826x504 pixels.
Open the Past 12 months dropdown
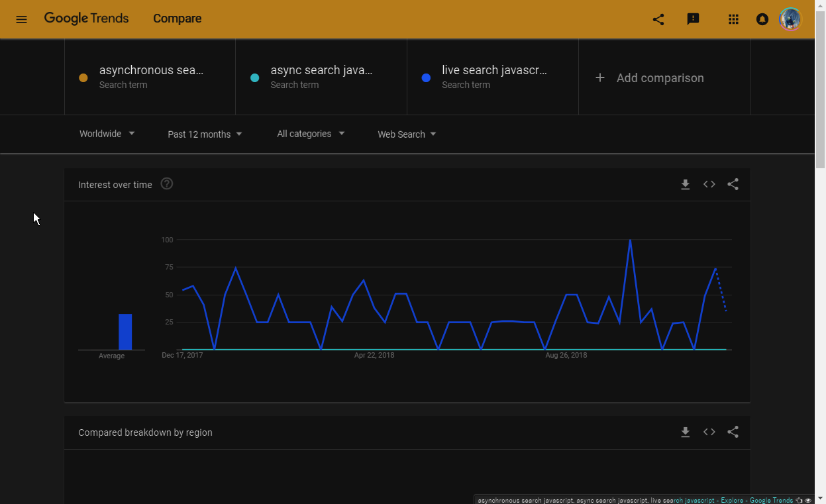205,134
